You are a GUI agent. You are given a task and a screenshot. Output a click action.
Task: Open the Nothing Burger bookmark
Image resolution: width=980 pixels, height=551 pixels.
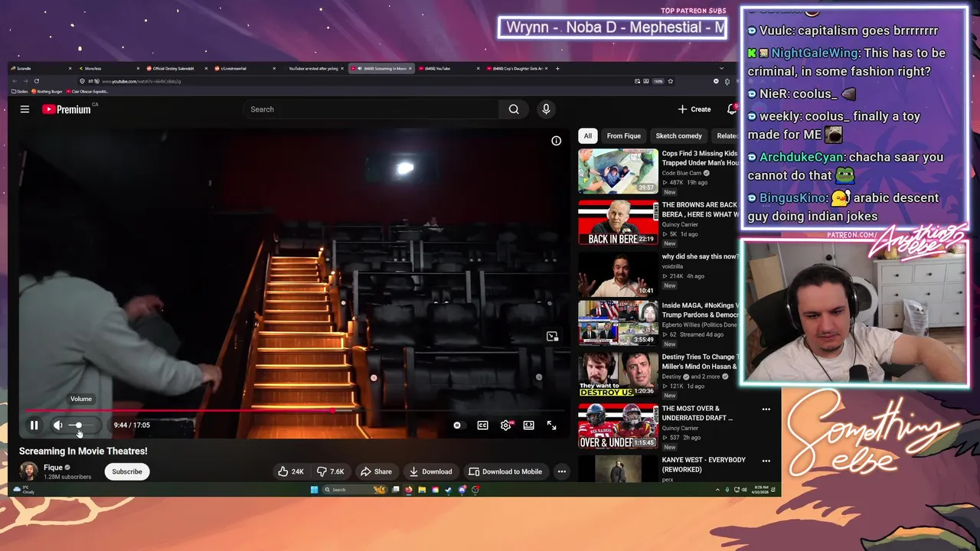coord(47,92)
